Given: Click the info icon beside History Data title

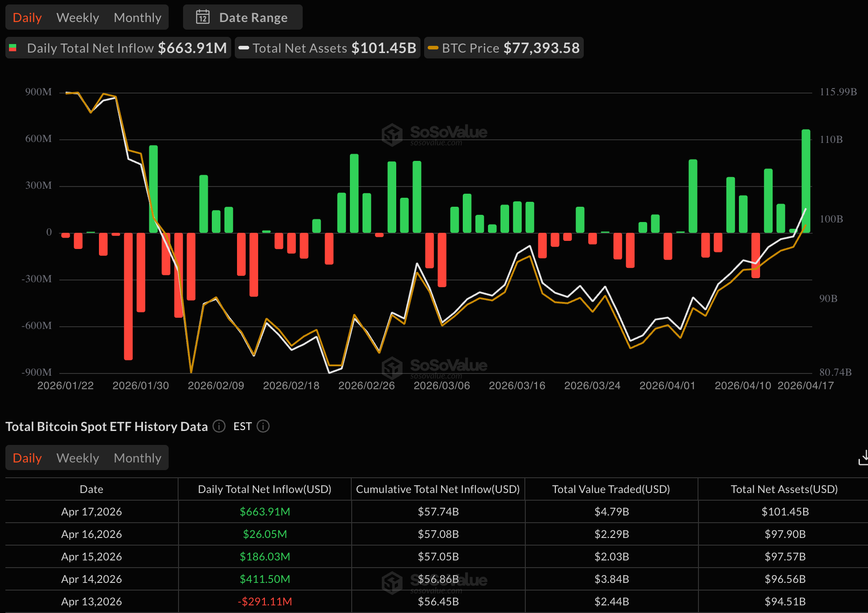Looking at the screenshot, I should coord(219,426).
